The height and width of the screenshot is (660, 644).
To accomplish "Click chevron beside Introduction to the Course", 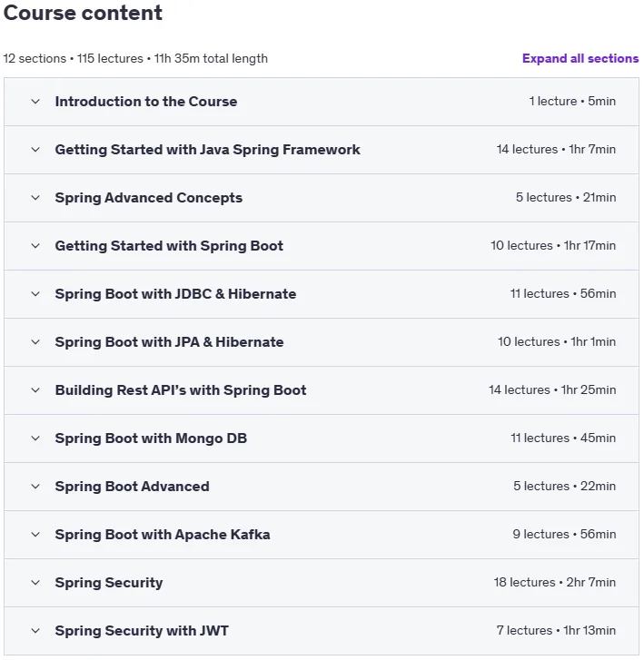I will pyautogui.click(x=35, y=102).
